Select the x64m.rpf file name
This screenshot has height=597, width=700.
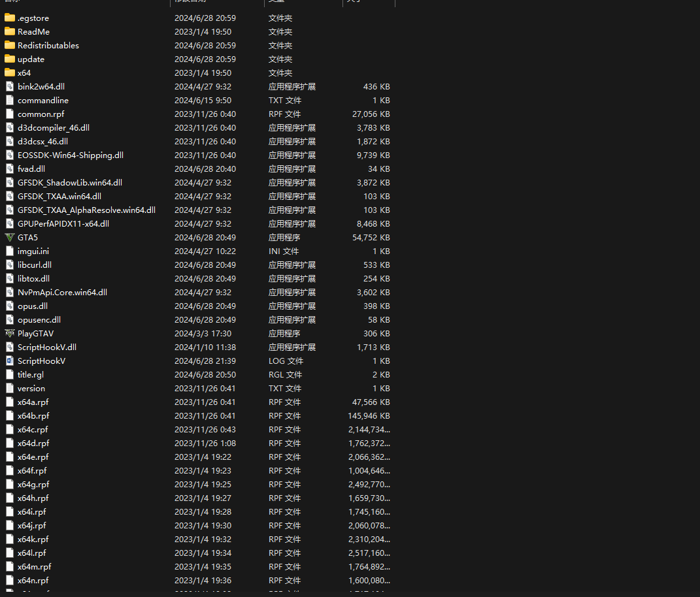click(35, 567)
